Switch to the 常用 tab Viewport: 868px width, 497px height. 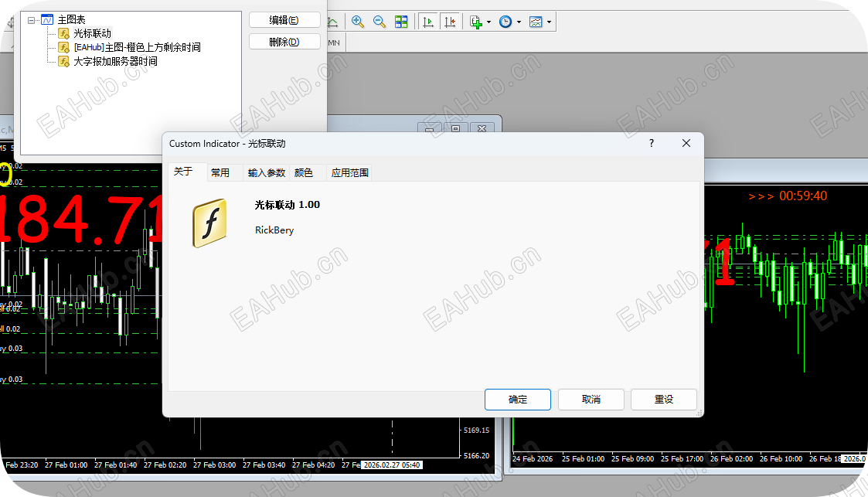[221, 172]
